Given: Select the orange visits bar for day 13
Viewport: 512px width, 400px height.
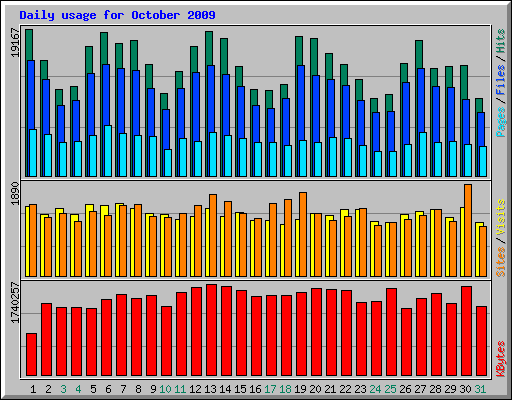Looking at the screenshot, I should point(213,235).
